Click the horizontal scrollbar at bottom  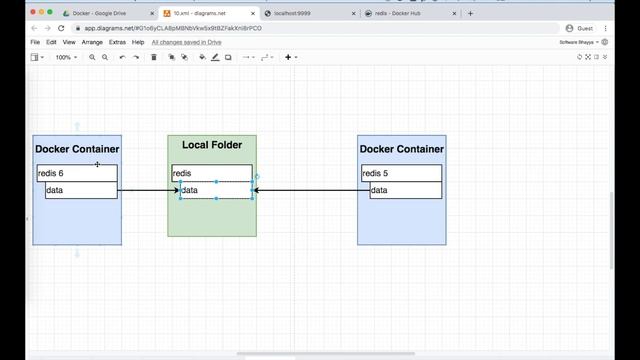point(326,353)
